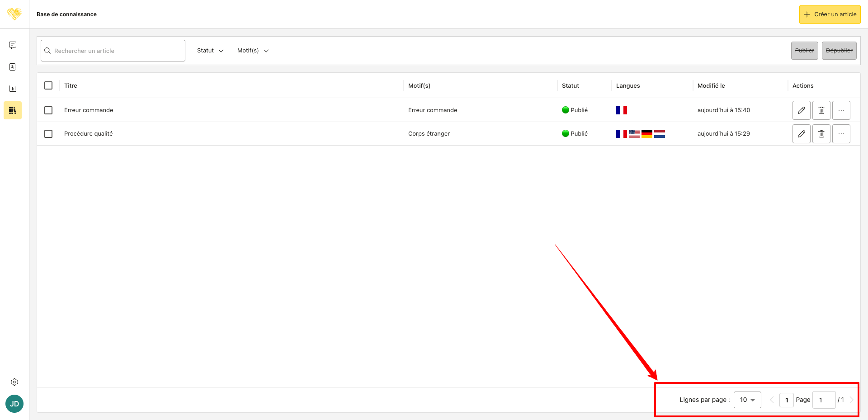Image resolution: width=868 pixels, height=420 pixels.
Task: Sort by the Modifié le column header
Action: click(x=711, y=85)
